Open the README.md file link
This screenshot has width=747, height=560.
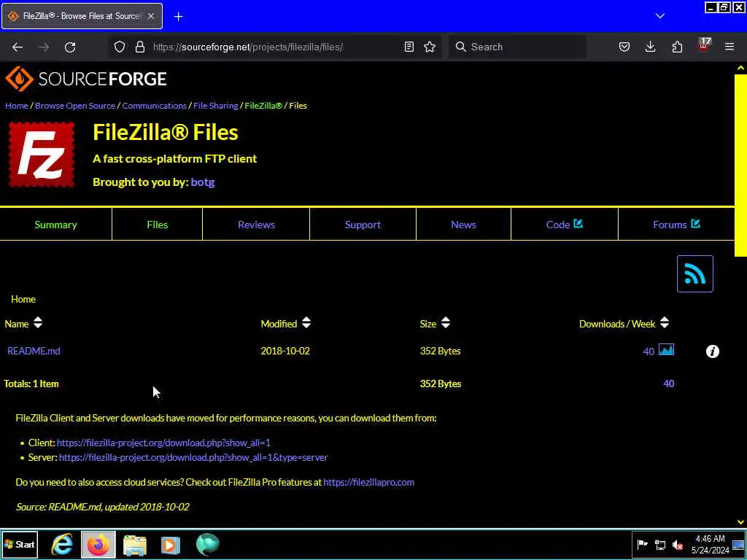pos(34,351)
